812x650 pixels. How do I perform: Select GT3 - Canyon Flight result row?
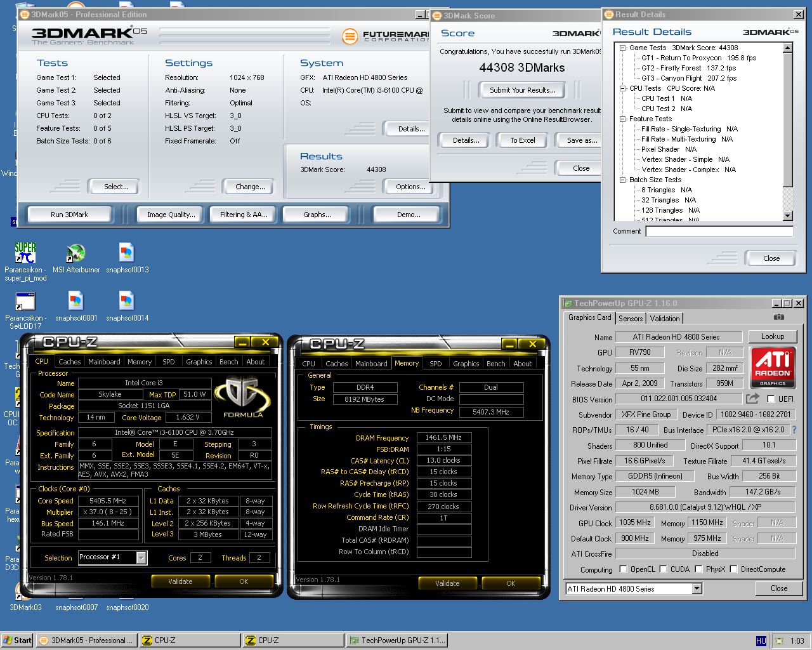pyautogui.click(x=689, y=78)
